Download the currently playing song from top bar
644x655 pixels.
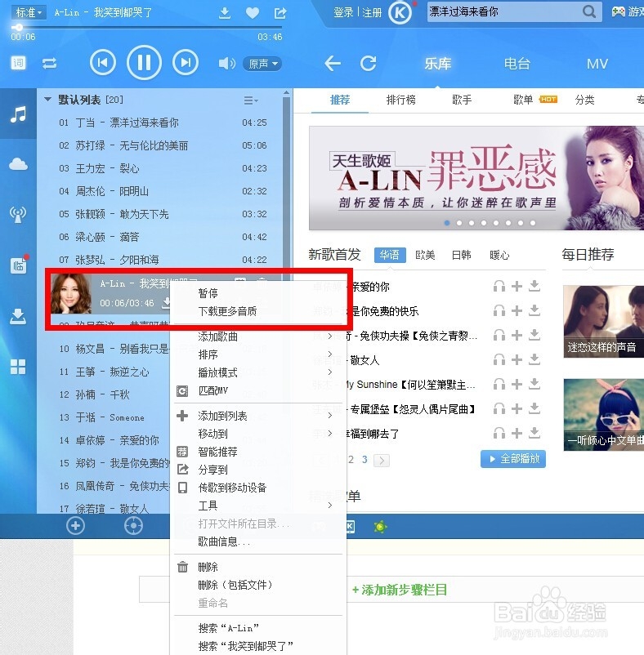pyautogui.click(x=225, y=13)
